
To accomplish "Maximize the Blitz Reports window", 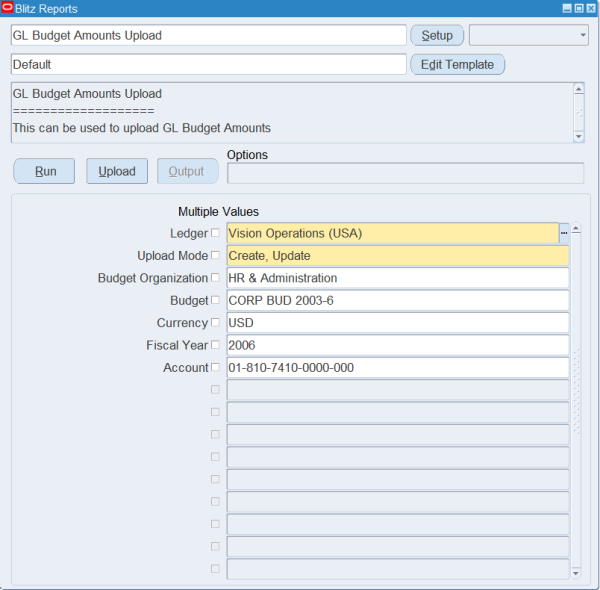I will [579, 8].
